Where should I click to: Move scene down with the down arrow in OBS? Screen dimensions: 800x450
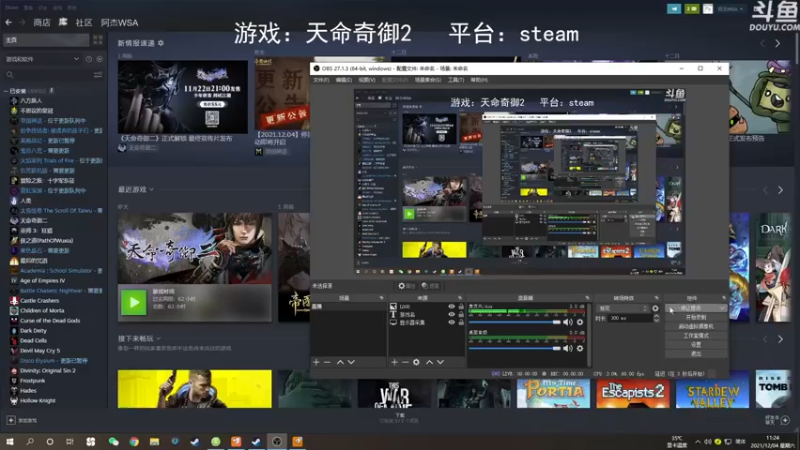[x=351, y=362]
